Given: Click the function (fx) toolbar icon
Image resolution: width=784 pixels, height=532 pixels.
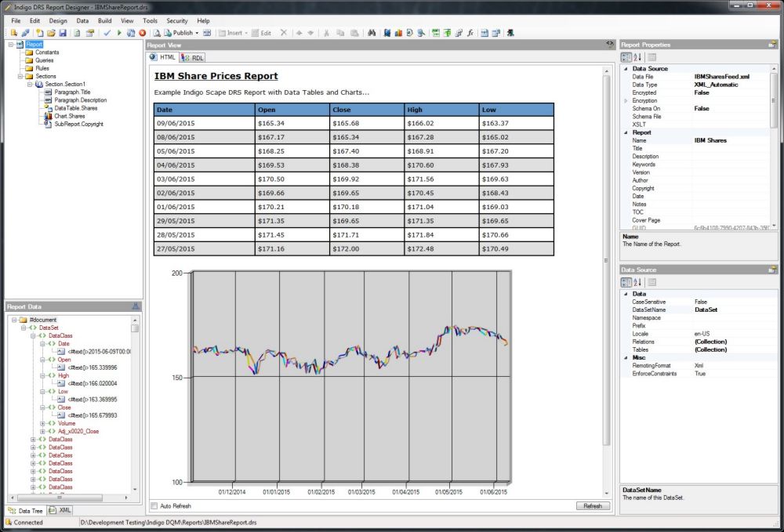Looking at the screenshot, I should (x=470, y=34).
